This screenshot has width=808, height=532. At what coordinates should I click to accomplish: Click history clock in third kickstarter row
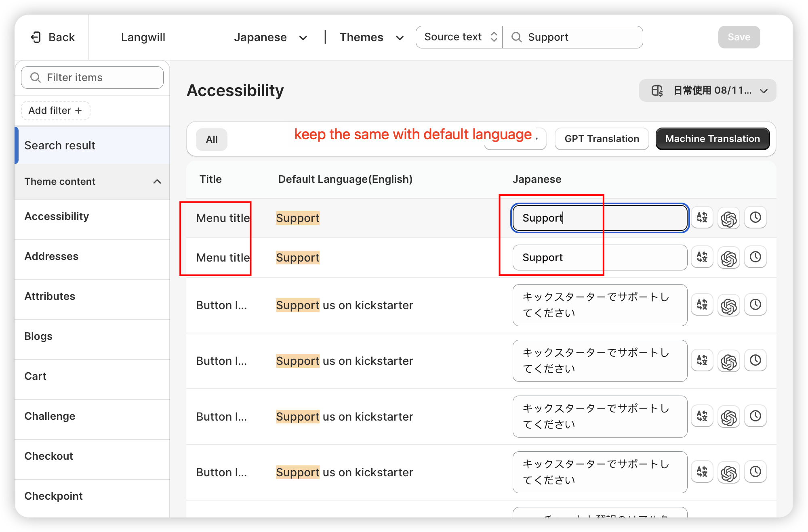(x=755, y=416)
